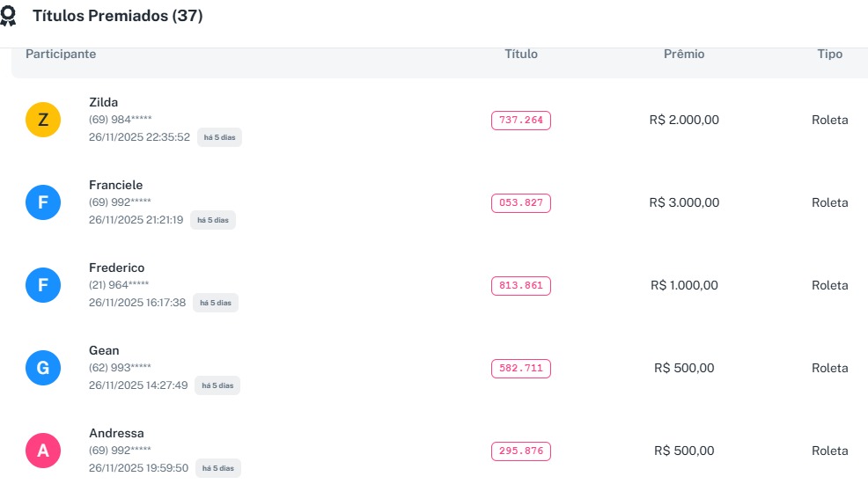Click the Participante column header

tap(61, 55)
